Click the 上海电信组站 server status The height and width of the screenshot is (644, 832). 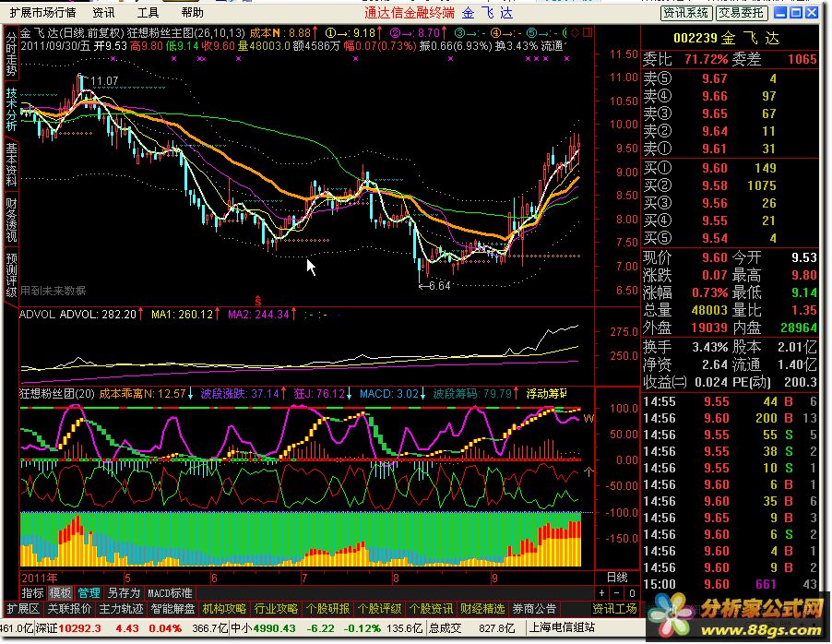562,628
